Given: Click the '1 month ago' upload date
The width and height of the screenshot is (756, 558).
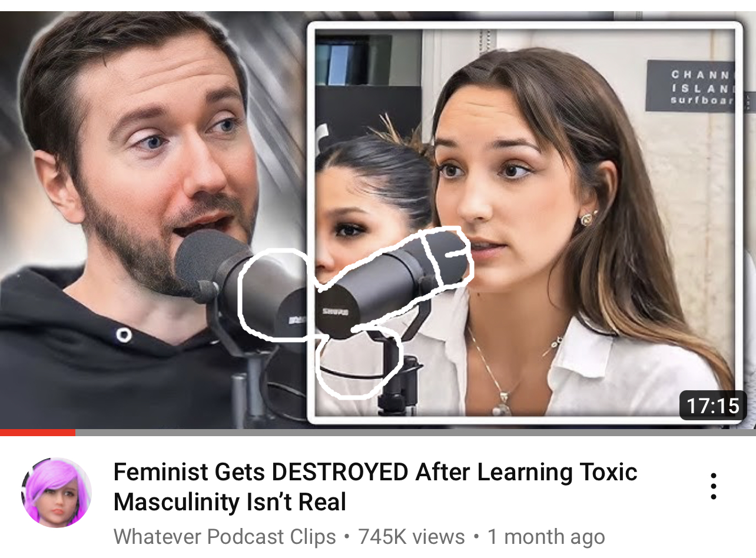Looking at the screenshot, I should point(546,536).
